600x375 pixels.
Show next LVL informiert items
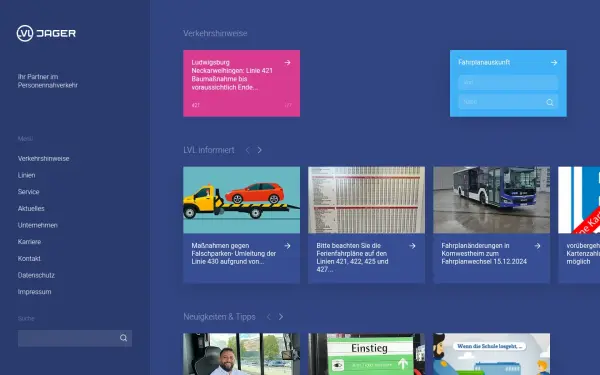259,150
